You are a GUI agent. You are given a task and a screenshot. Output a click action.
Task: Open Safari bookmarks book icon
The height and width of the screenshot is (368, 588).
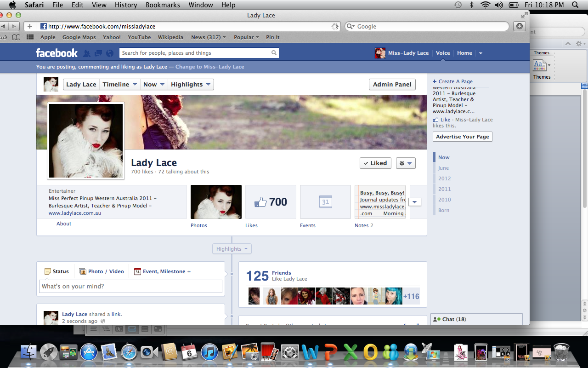click(17, 37)
